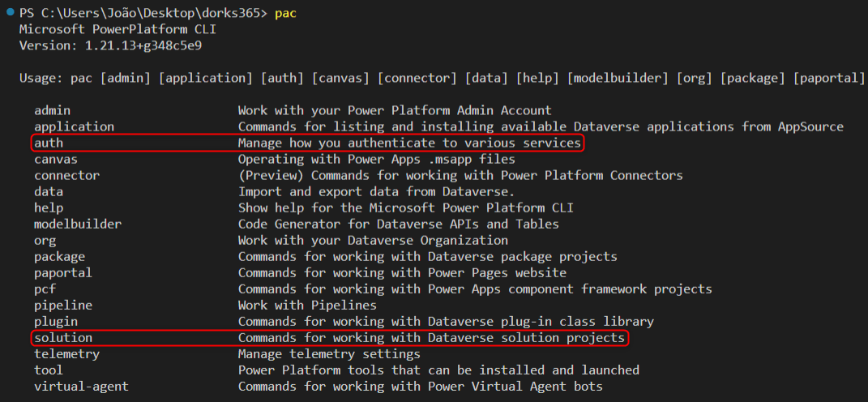This screenshot has height=402, width=868.
Task: Click the 'modelbuilder' command name in the list
Action: pos(78,225)
